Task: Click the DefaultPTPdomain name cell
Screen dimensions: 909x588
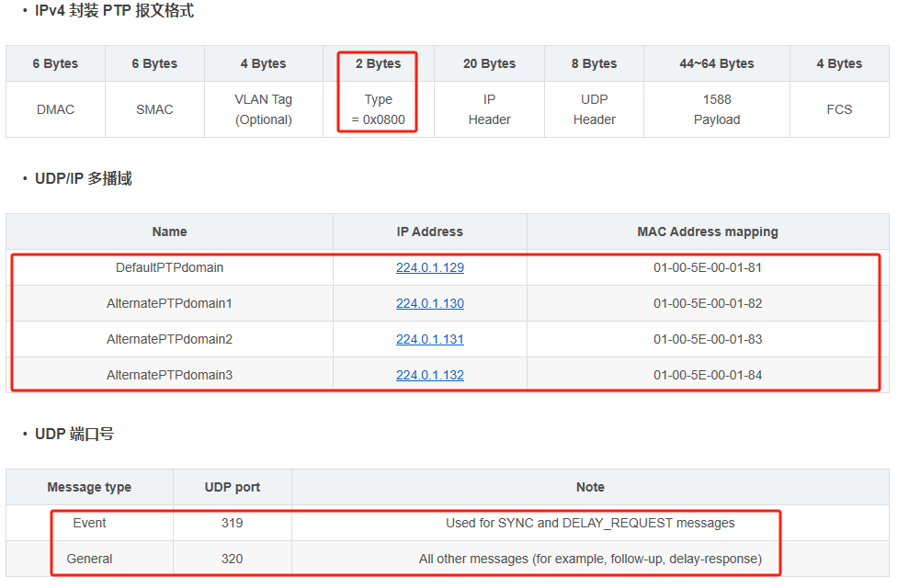Action: point(169,268)
